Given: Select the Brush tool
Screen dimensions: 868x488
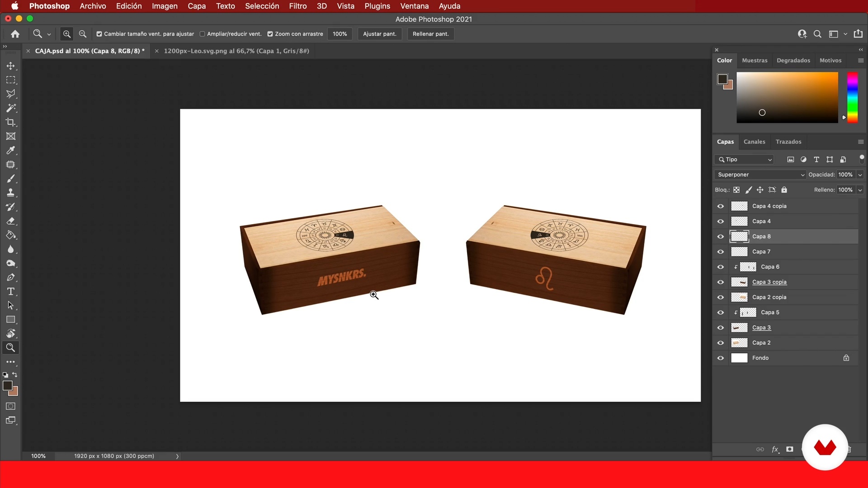Looking at the screenshot, I should coord(11,178).
